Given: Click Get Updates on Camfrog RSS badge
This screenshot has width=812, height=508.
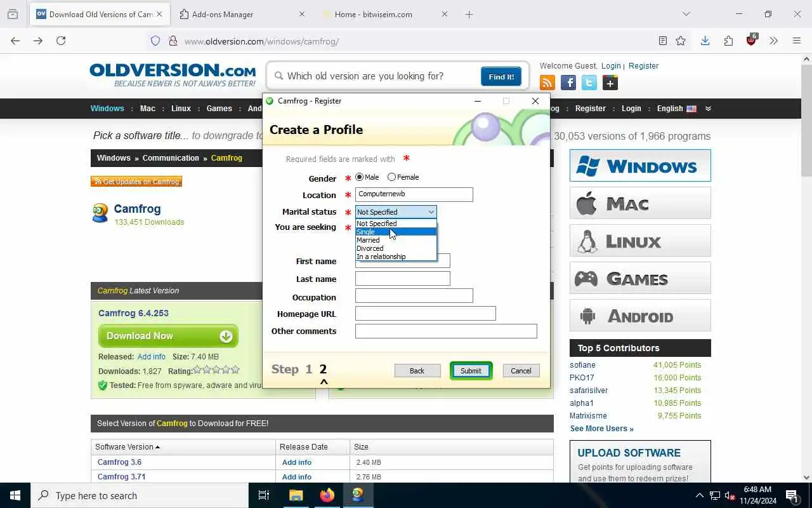Looking at the screenshot, I should [136, 182].
